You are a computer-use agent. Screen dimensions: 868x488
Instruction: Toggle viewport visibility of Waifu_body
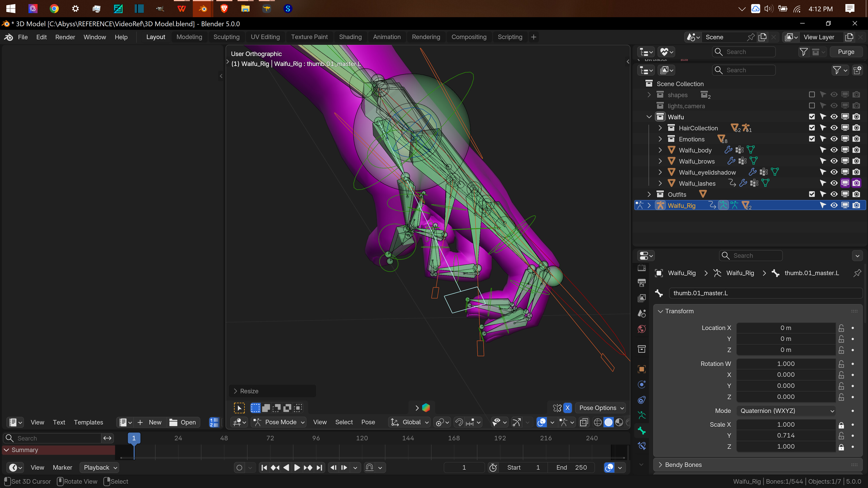(x=834, y=150)
